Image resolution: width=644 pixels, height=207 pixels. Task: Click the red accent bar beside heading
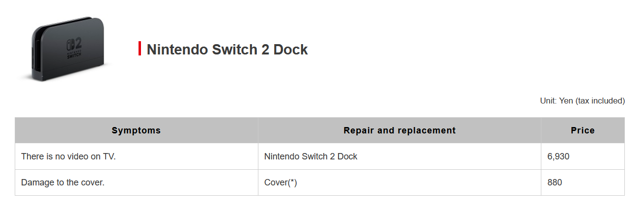tap(140, 49)
